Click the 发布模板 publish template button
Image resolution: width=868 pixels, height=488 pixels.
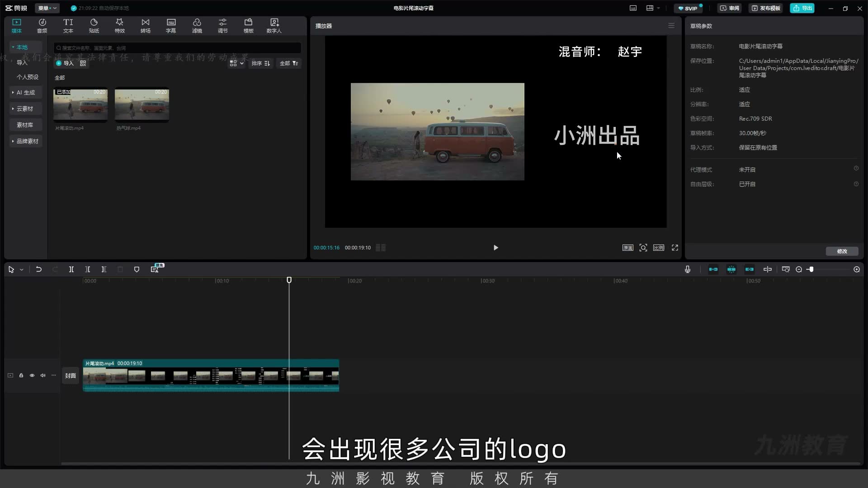point(766,8)
